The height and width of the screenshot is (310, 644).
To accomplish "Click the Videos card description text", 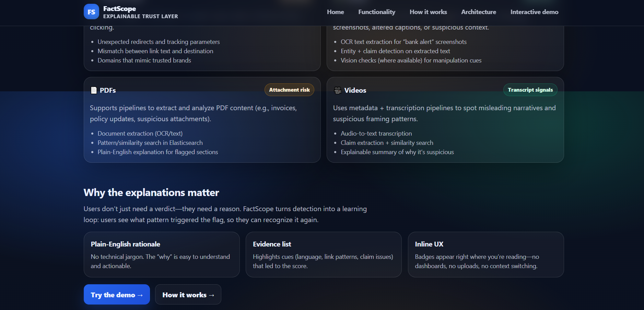I will pos(444,113).
